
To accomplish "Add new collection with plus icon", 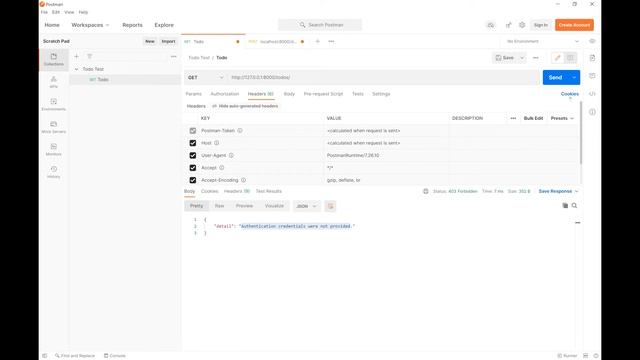I will [76, 56].
